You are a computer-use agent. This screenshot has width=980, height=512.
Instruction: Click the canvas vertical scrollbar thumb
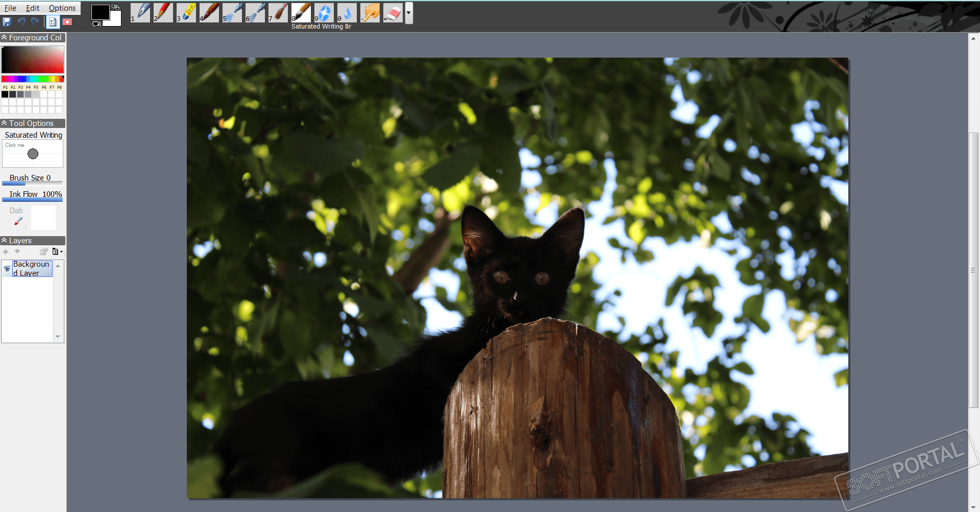tap(973, 270)
